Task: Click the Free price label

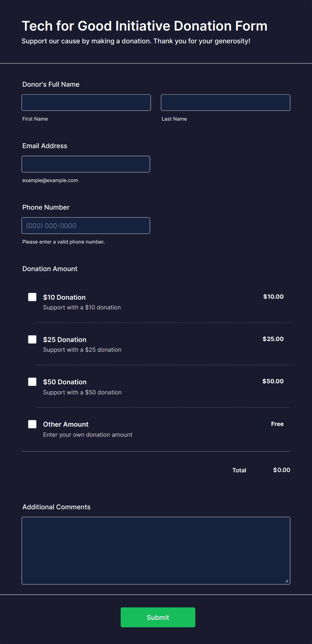Action: pos(277,424)
